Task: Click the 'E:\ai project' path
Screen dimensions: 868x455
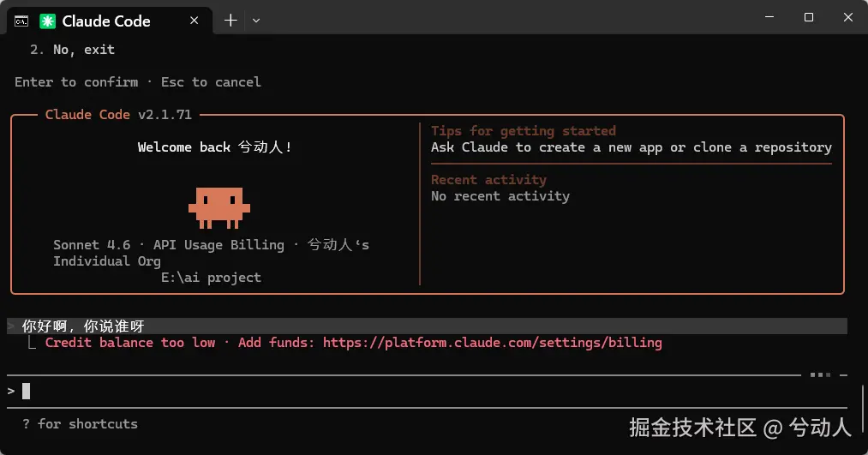Action: [x=211, y=278]
